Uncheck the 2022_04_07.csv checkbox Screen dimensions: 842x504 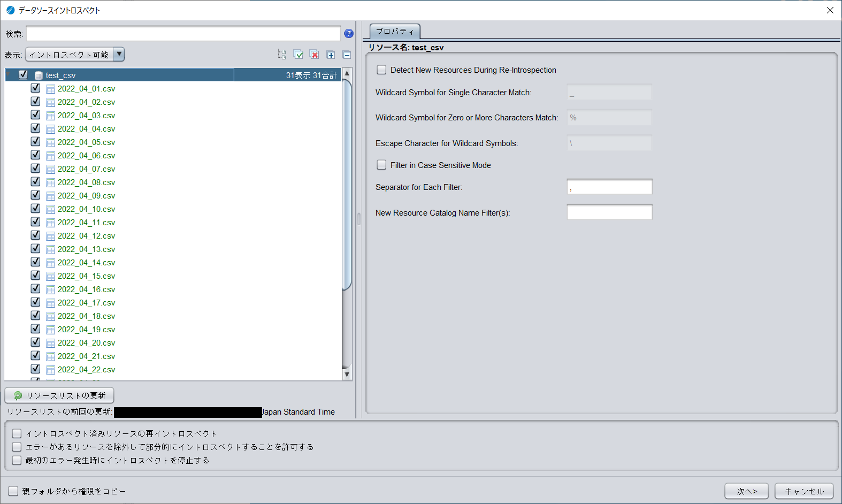pyautogui.click(x=35, y=169)
